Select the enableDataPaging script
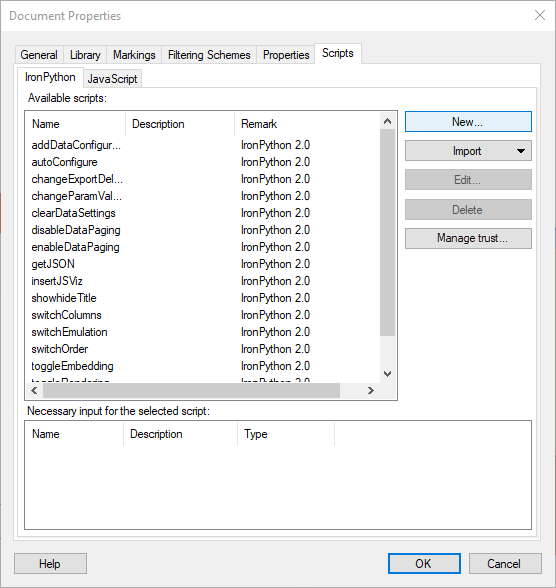This screenshot has height=588, width=556. pos(75,247)
